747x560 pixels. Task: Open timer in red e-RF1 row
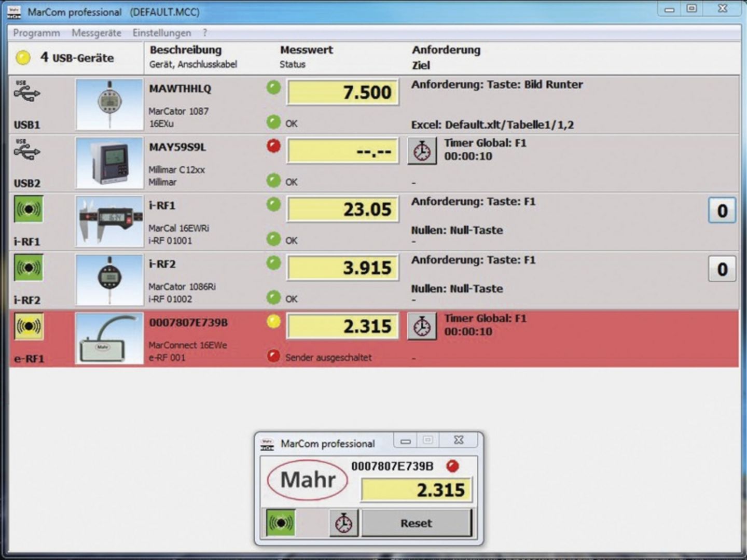[422, 326]
